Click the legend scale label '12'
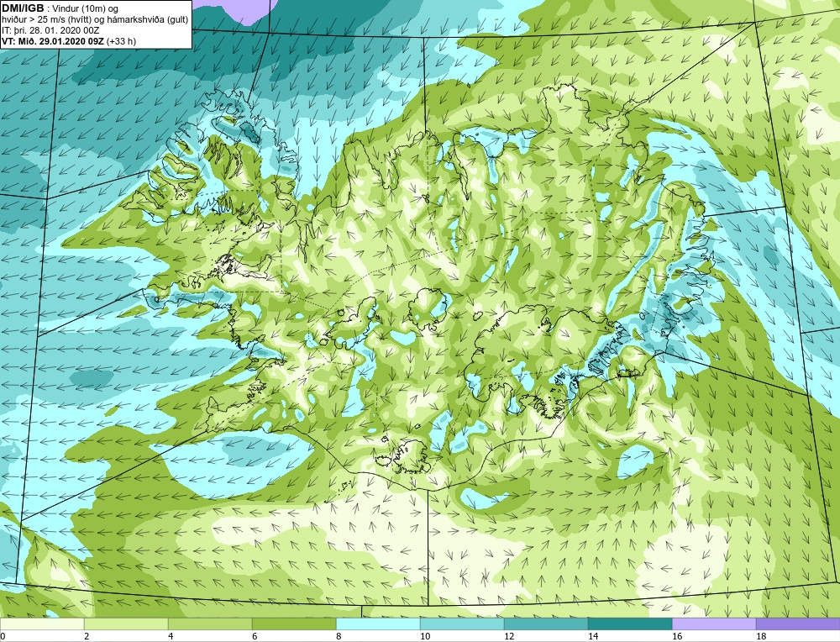This screenshot has width=840, height=642. coord(509,636)
